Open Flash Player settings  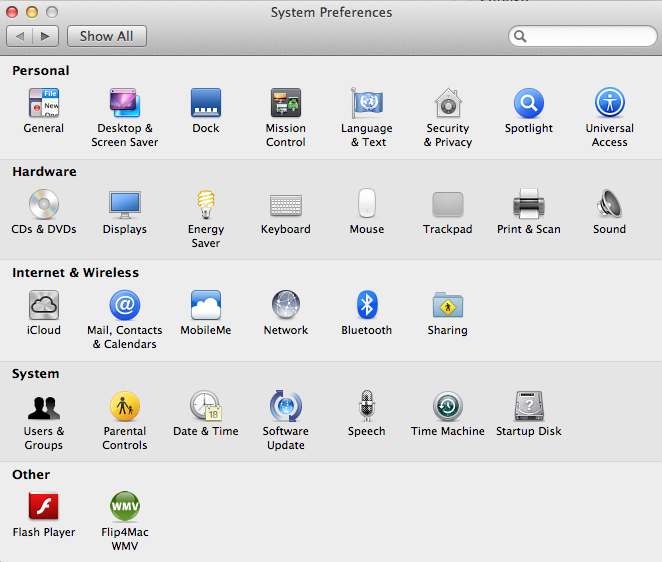[44, 507]
